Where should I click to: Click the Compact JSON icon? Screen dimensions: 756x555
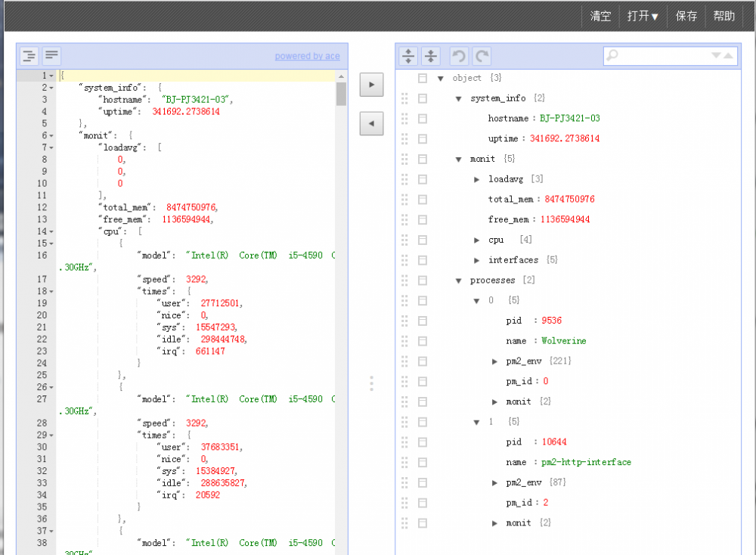(51, 55)
